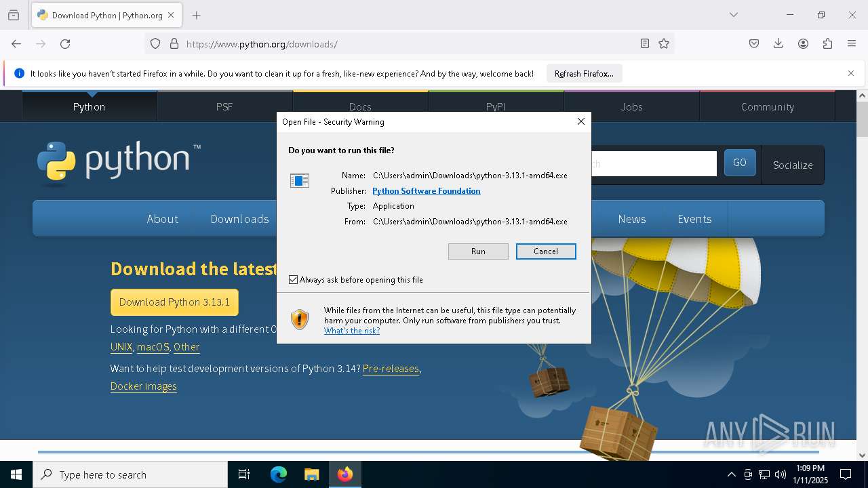Image resolution: width=868 pixels, height=488 pixels.
Task: Click the taskbar search box
Action: [x=130, y=474]
